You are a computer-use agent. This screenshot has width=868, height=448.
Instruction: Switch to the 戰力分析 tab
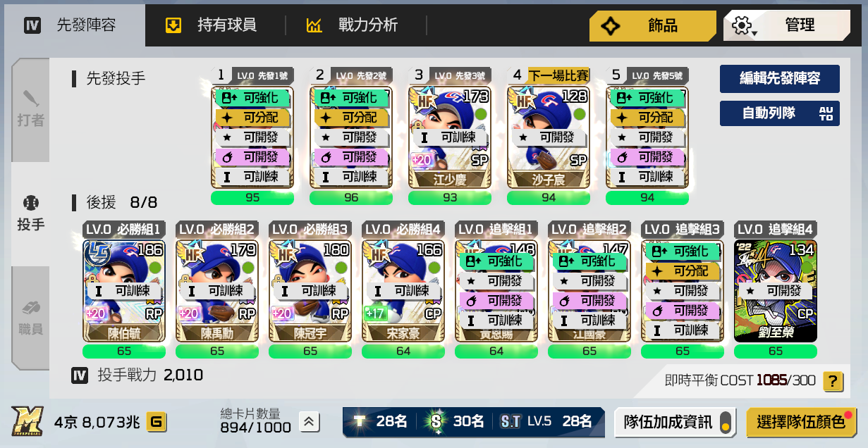tap(353, 25)
